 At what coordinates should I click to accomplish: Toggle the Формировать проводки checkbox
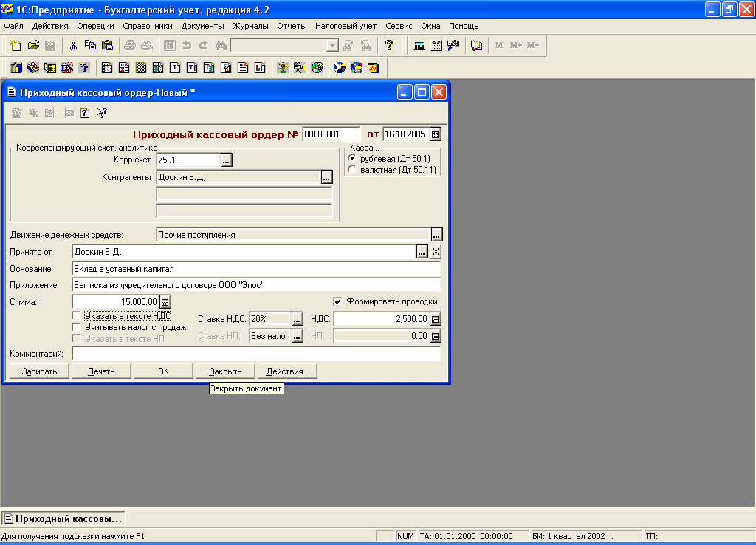click(x=337, y=301)
